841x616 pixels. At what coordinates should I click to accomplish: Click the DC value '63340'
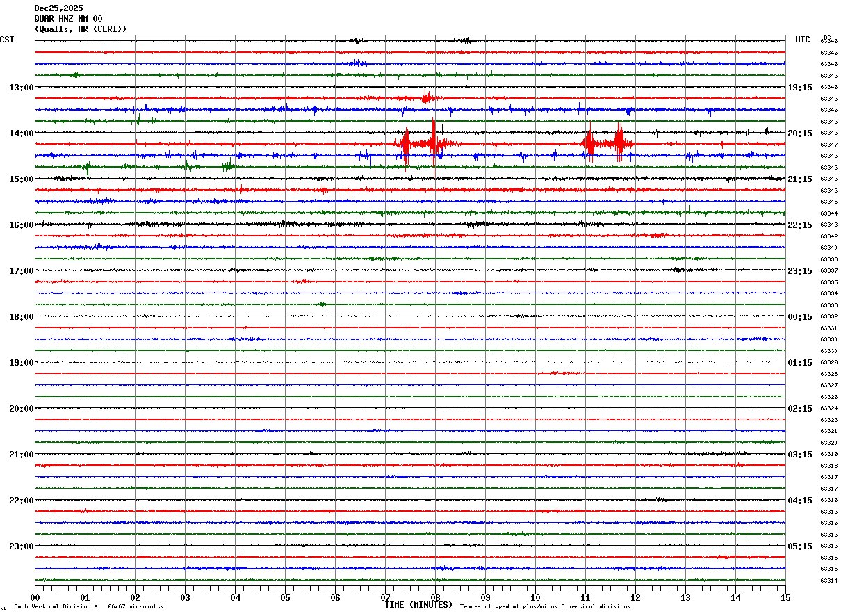click(828, 248)
